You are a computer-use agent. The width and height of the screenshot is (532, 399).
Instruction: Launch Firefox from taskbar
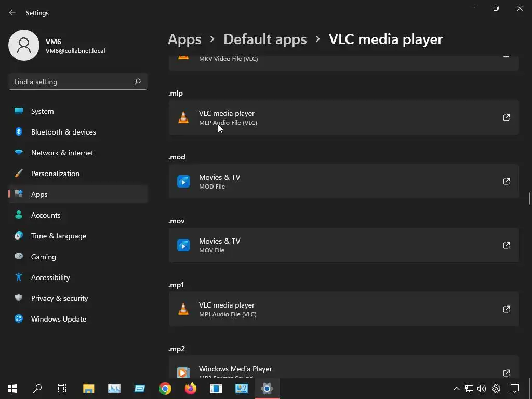(x=190, y=389)
